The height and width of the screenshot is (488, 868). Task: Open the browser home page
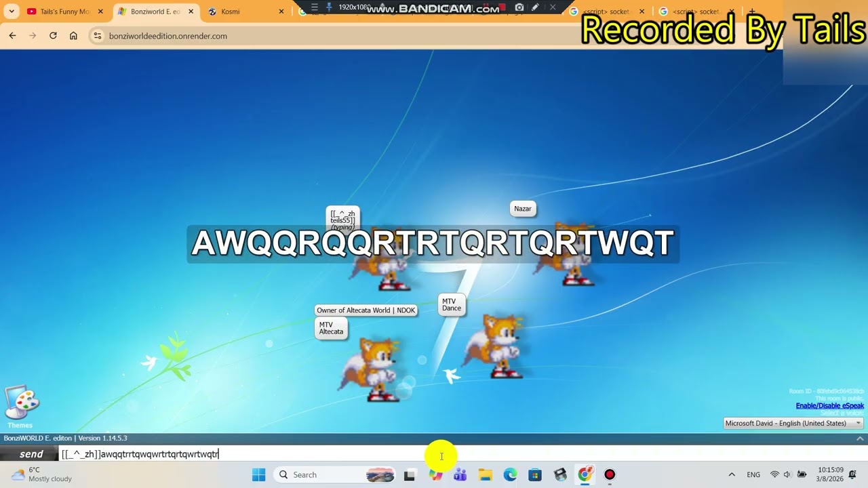(73, 36)
